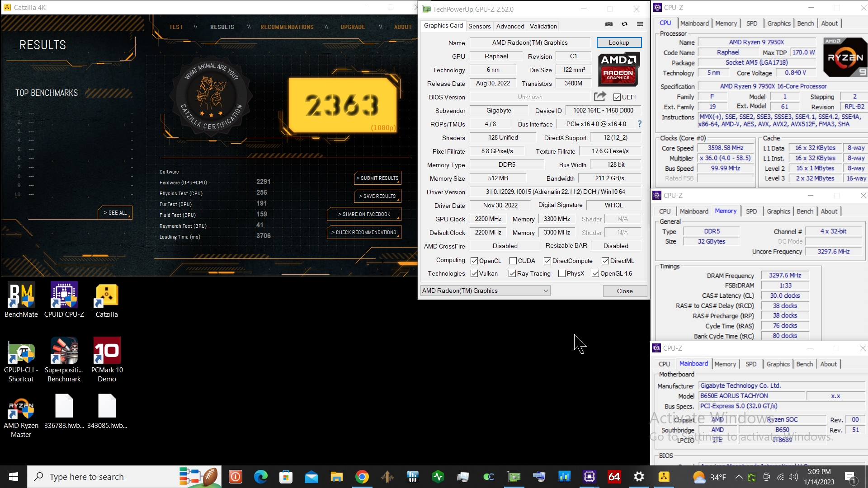Click the 34°F weather widget

pyautogui.click(x=709, y=477)
